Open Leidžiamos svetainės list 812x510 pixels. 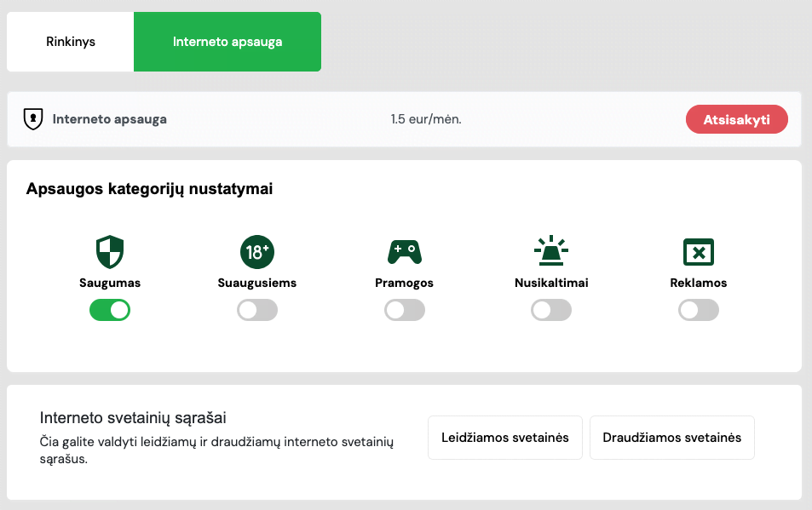click(x=505, y=438)
